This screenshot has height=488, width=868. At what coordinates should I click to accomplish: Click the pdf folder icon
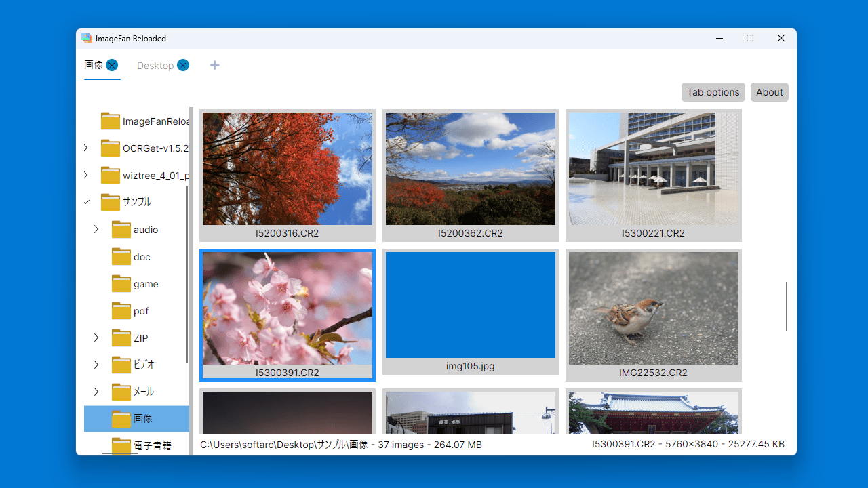coord(121,311)
